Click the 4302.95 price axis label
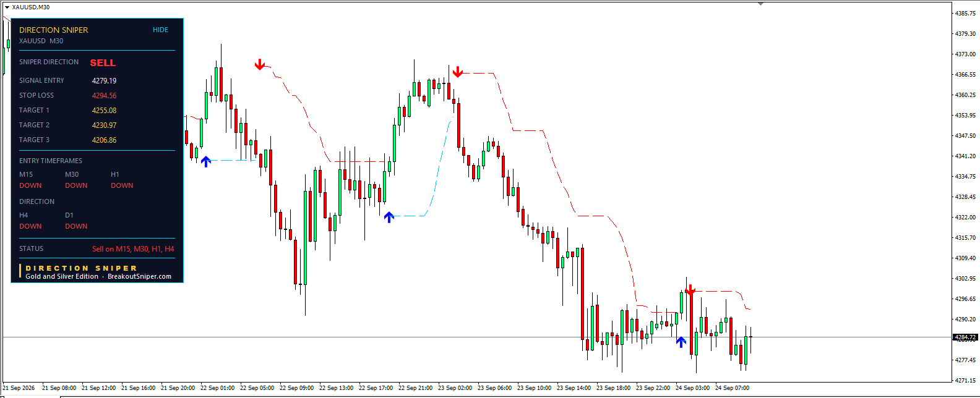Viewport: 980px width, 398px height. coord(966,279)
